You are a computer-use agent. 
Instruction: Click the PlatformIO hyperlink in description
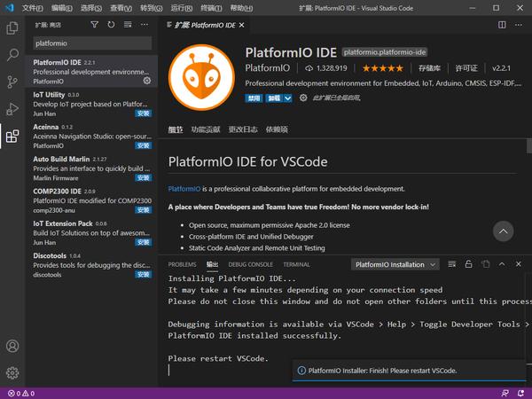184,189
